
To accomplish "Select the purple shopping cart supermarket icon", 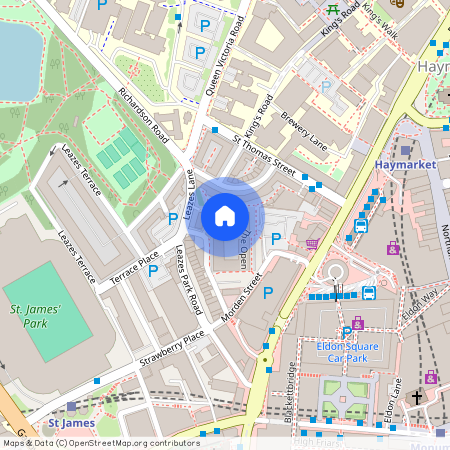I will pos(312,244).
